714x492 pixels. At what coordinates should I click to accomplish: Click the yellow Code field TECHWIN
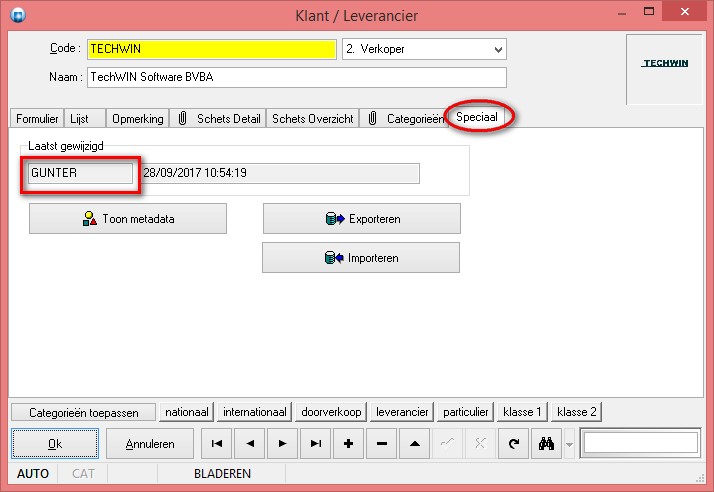pos(212,49)
